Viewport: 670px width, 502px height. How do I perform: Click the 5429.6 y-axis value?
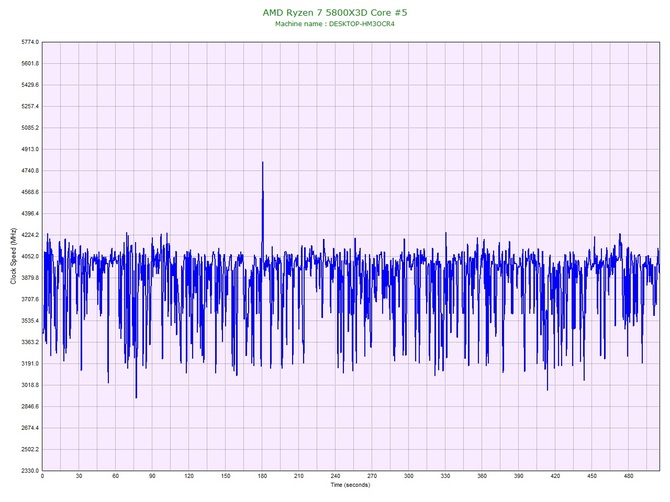pos(30,85)
